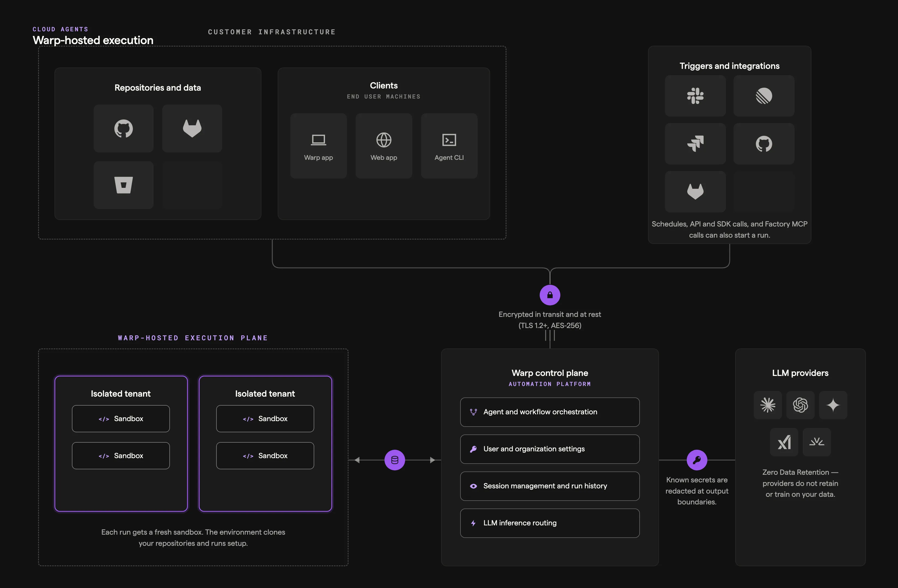Click the purple lock encryption icon
898x588 pixels.
[550, 295]
